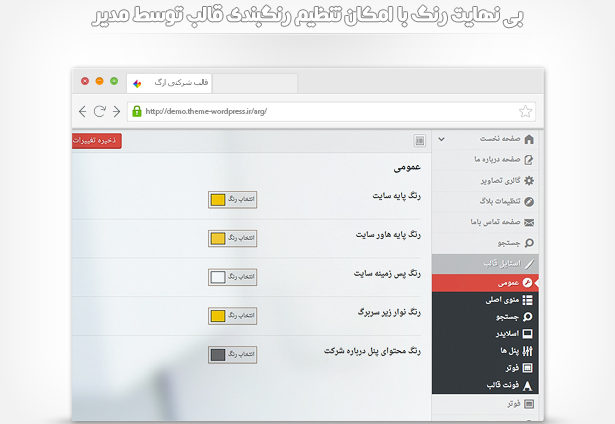Reload the page using the refresh icon
The image size is (615, 424).
[100, 111]
